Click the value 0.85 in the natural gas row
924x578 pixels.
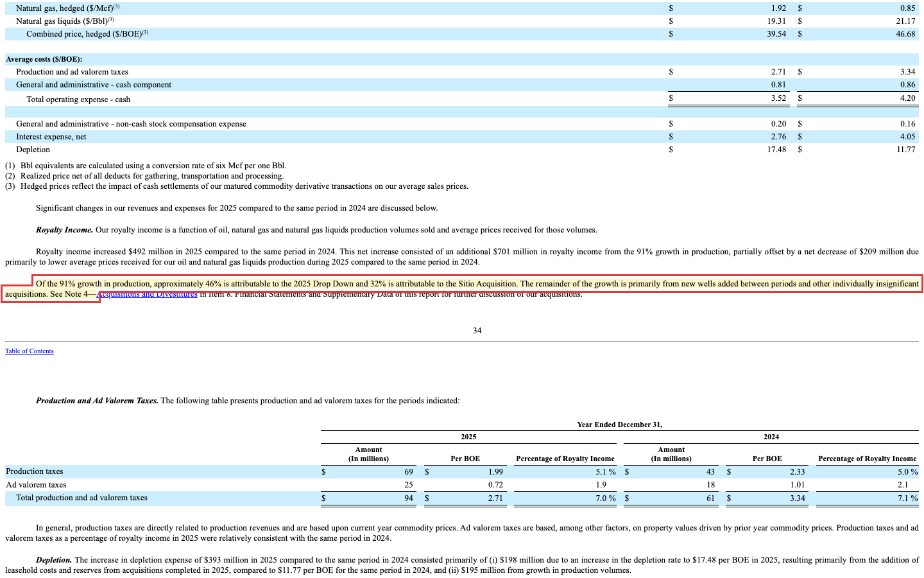pyautogui.click(x=907, y=8)
